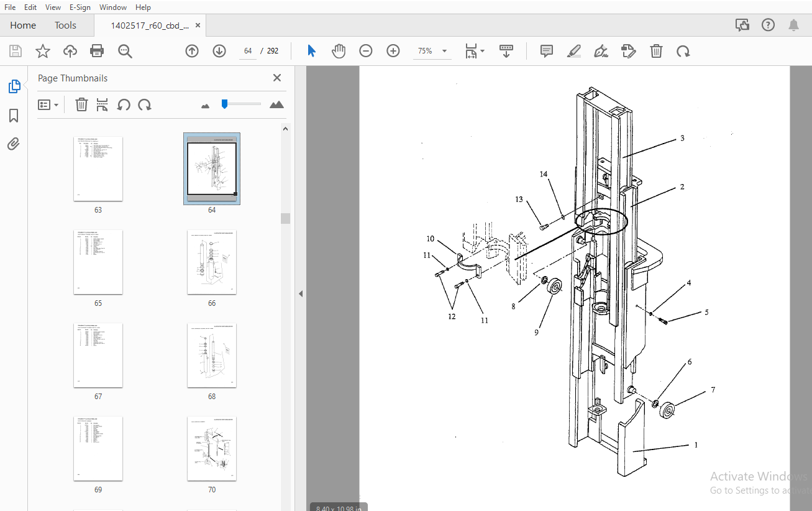Zoom in with plus button

point(393,51)
